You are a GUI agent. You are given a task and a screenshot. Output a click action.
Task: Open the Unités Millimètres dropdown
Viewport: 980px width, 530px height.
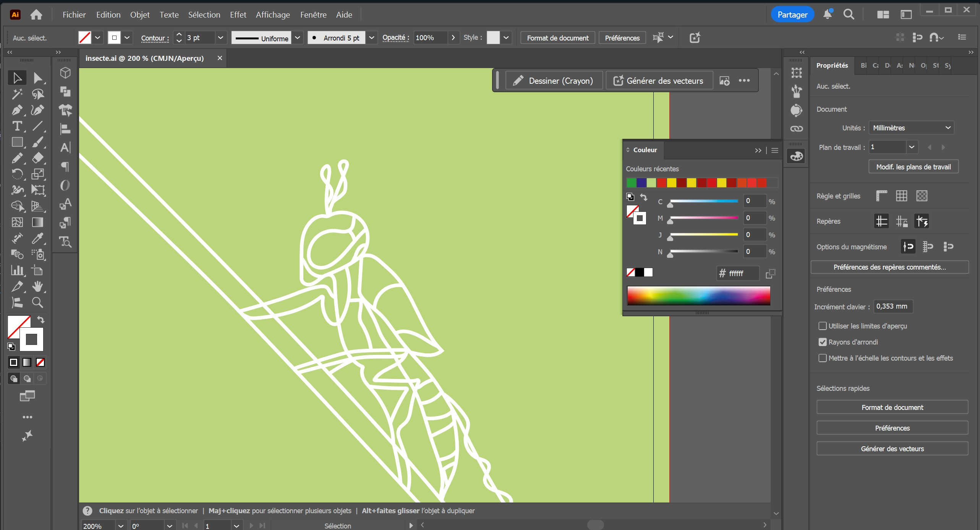coord(911,128)
